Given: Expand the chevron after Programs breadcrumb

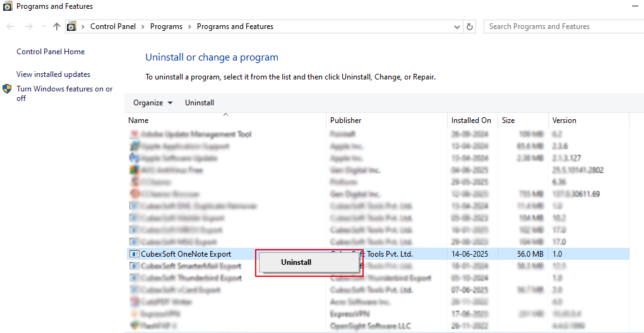Looking at the screenshot, I should [x=190, y=26].
